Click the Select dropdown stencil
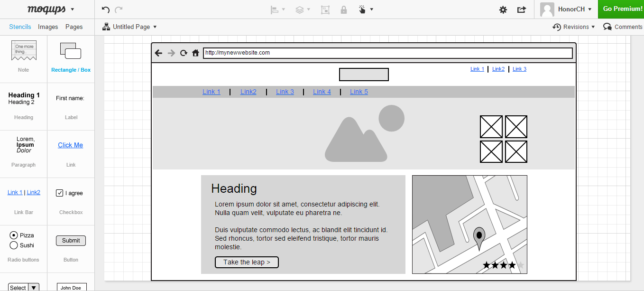 tap(24, 287)
